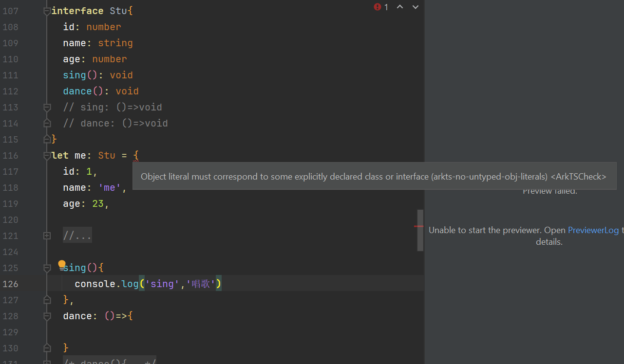Go to next highlighted error arrow
624x364 pixels.
[416, 7]
